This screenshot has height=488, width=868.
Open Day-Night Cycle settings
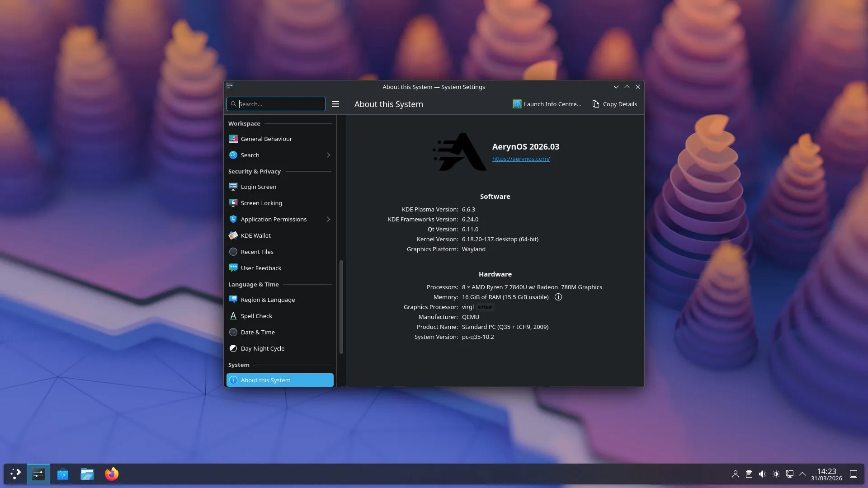[x=262, y=348]
